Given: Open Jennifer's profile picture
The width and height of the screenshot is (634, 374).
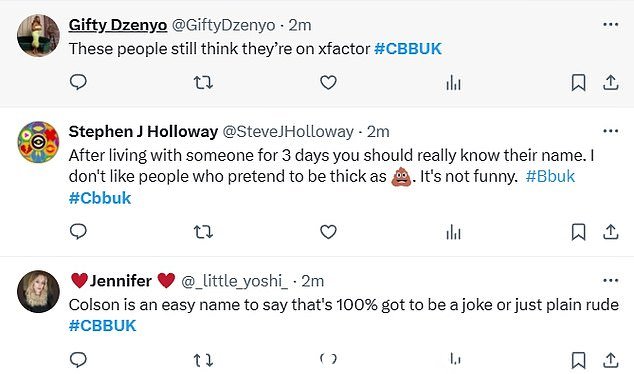Looking at the screenshot, I should click(x=38, y=292).
